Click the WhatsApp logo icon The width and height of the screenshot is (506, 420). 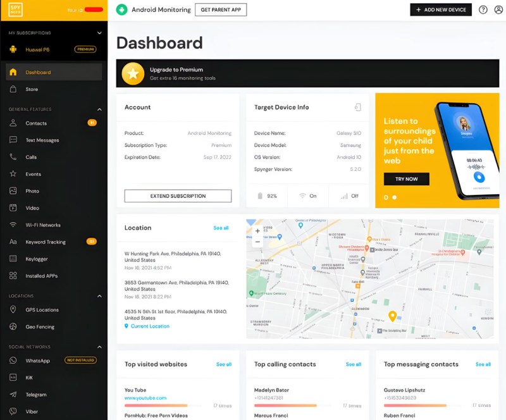[x=13, y=361]
